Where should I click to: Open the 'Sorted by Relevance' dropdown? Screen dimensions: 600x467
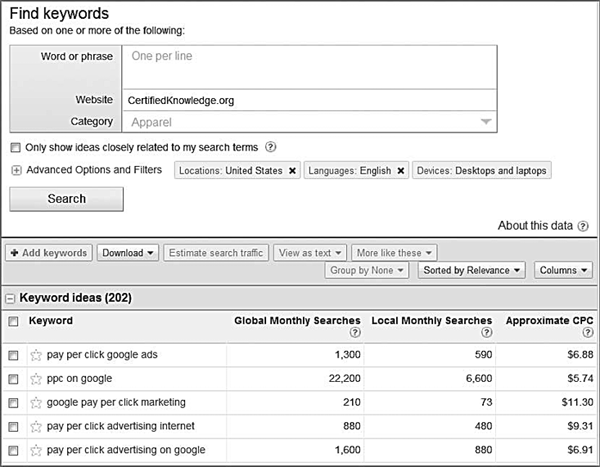[x=471, y=270]
